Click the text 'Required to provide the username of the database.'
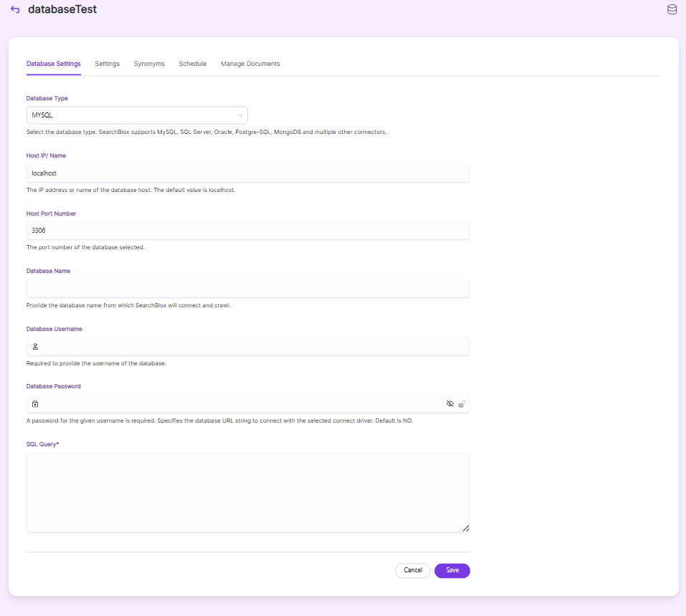Viewport: 686px width, 616px height. (96, 363)
